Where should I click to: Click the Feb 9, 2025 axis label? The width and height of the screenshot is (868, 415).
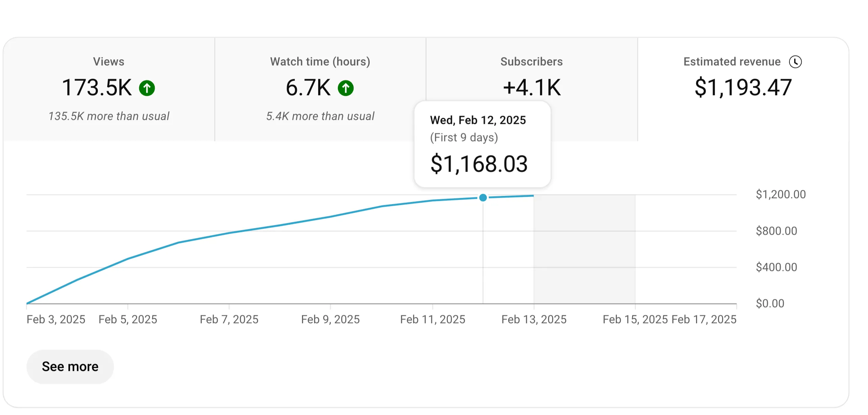pyautogui.click(x=330, y=319)
